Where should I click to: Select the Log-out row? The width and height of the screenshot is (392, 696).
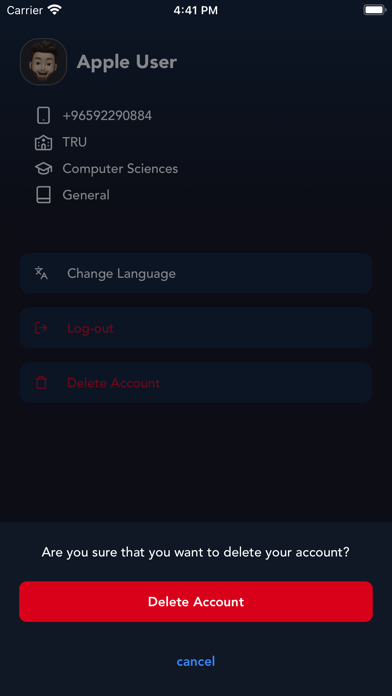coord(196,328)
